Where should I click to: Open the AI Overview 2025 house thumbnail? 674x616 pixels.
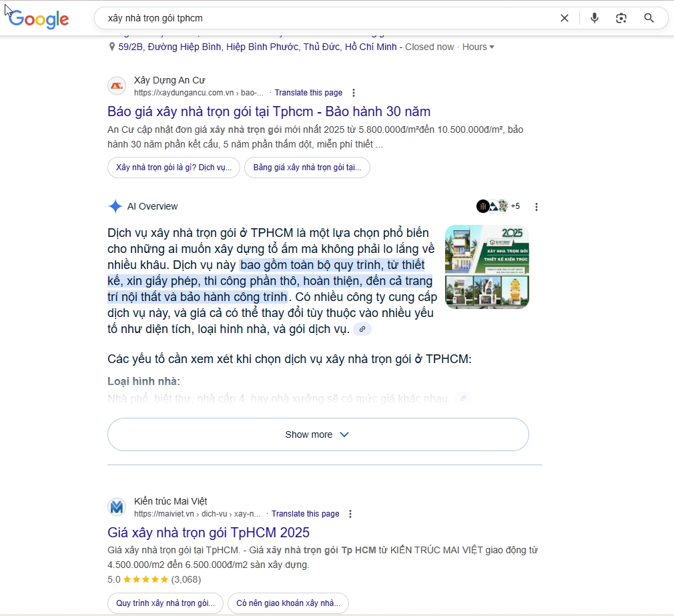[487, 266]
